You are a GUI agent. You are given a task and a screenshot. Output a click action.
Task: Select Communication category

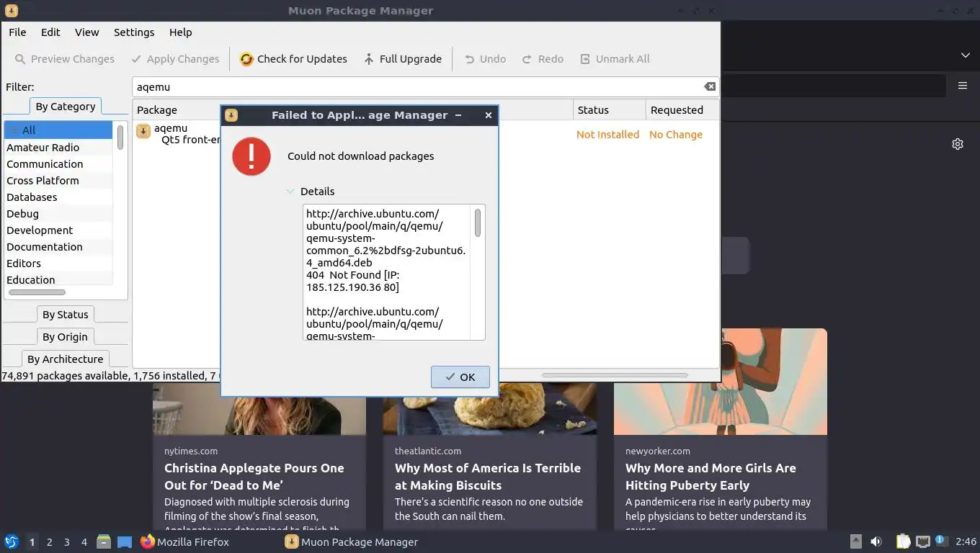pos(58,164)
